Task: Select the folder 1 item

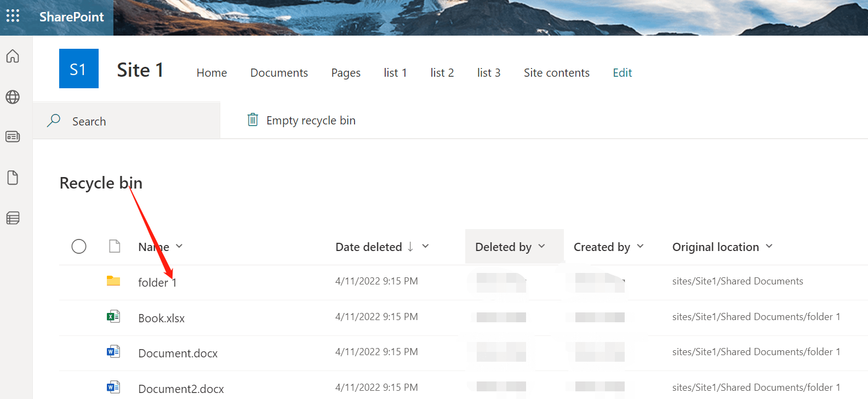Action: [157, 282]
